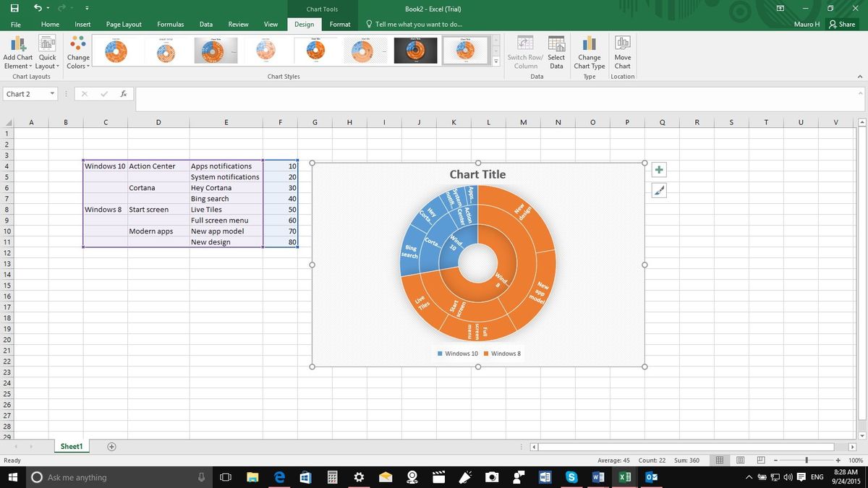The width and height of the screenshot is (868, 488).
Task: Select the dark chart style thumbnail in the gallery
Action: tap(415, 50)
